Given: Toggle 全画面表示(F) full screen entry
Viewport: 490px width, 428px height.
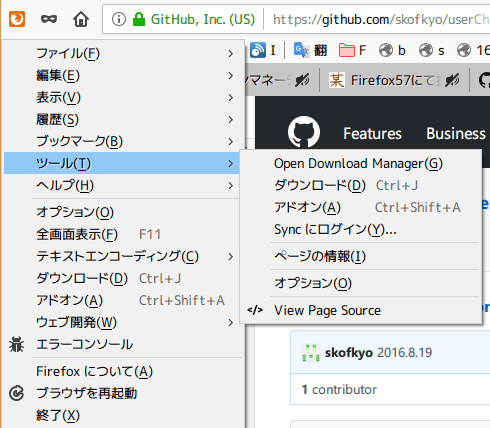Looking at the screenshot, I should [122, 234].
